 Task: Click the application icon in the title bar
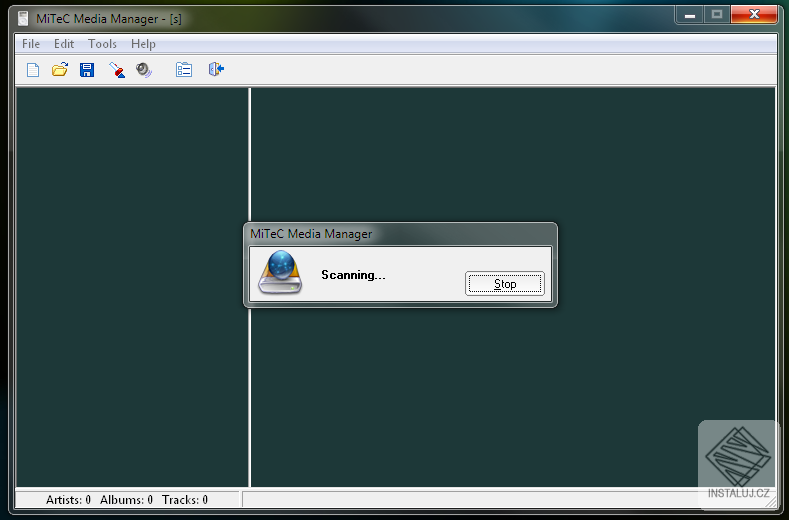click(23, 19)
